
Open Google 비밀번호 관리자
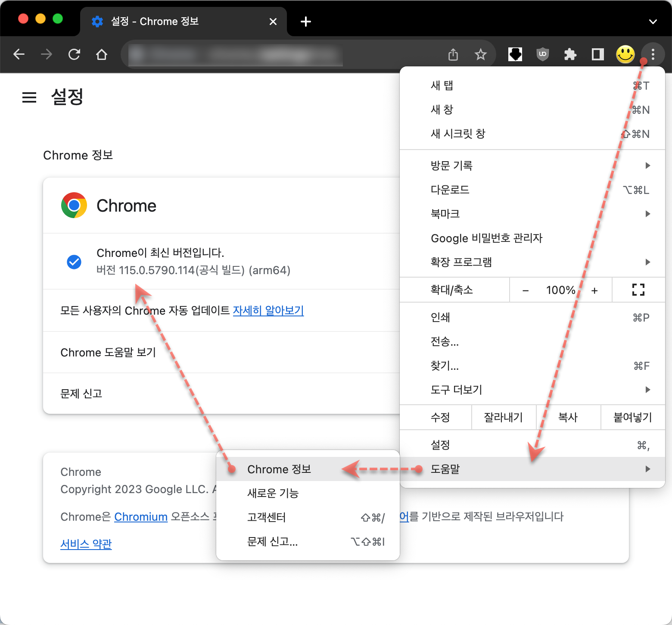point(532,238)
